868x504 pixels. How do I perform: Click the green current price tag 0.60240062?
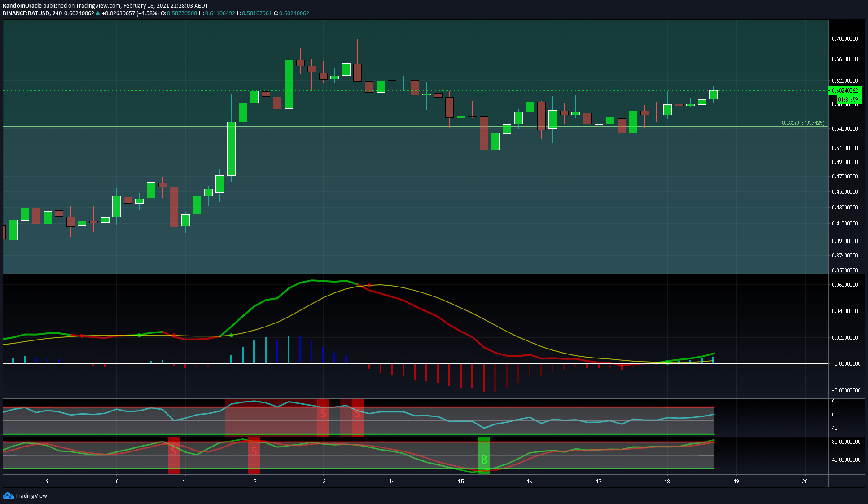point(845,91)
